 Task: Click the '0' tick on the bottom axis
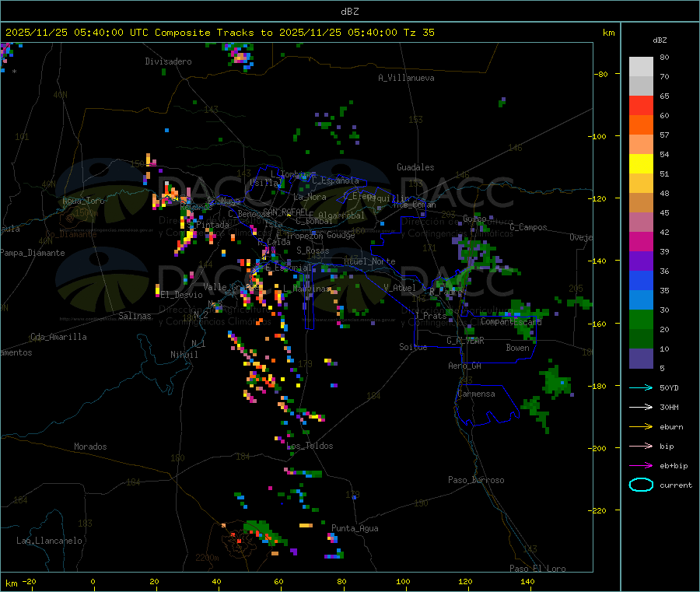93,581
